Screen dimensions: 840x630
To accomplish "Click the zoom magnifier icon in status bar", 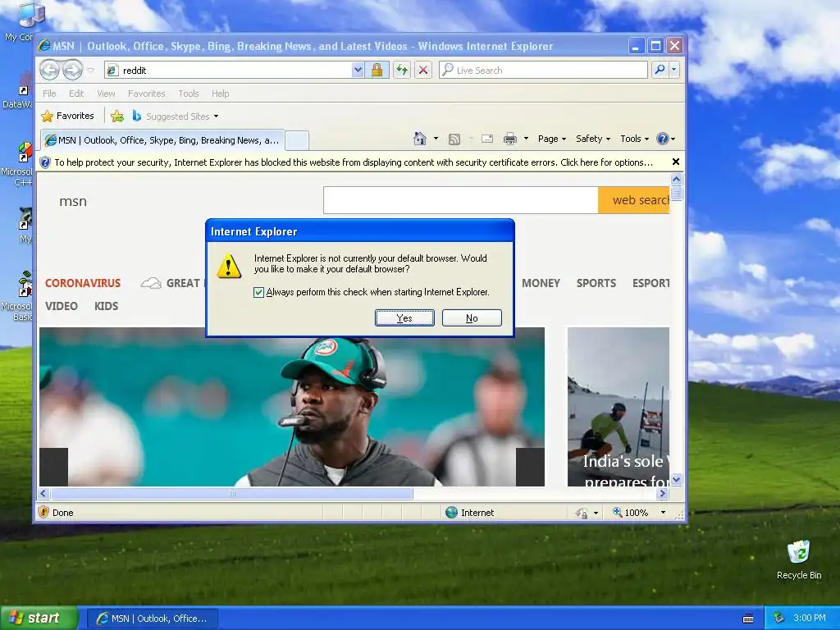I will pos(617,513).
